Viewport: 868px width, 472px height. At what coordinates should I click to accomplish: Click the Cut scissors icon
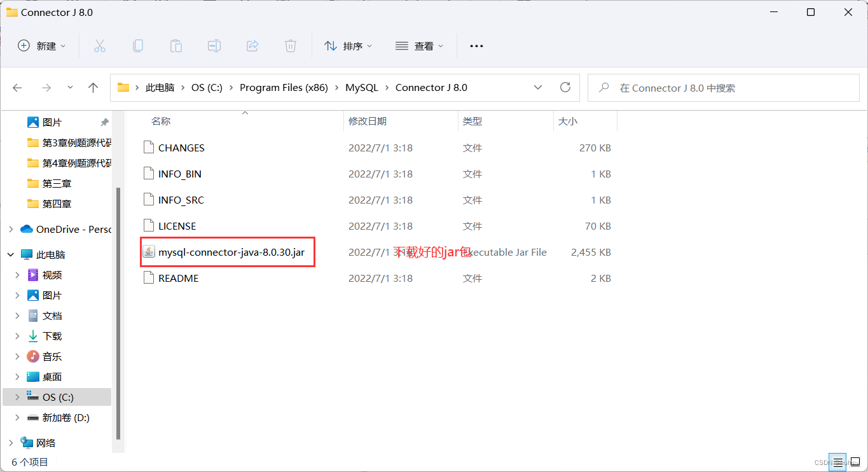click(x=99, y=46)
